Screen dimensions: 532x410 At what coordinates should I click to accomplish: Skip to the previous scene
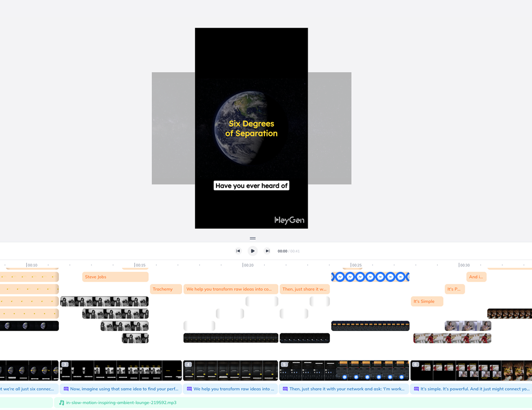point(238,251)
